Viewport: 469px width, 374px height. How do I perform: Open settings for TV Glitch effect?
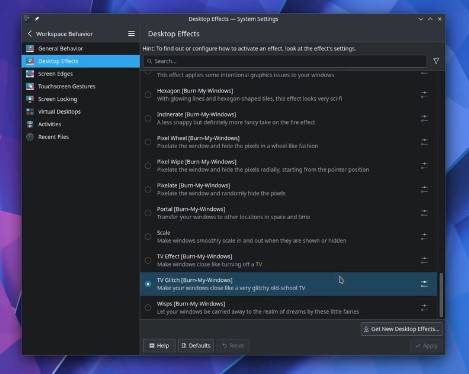(424, 284)
